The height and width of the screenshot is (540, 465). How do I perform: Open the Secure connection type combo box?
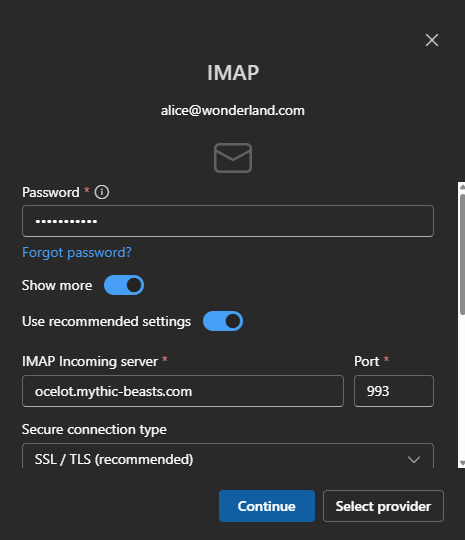228,456
